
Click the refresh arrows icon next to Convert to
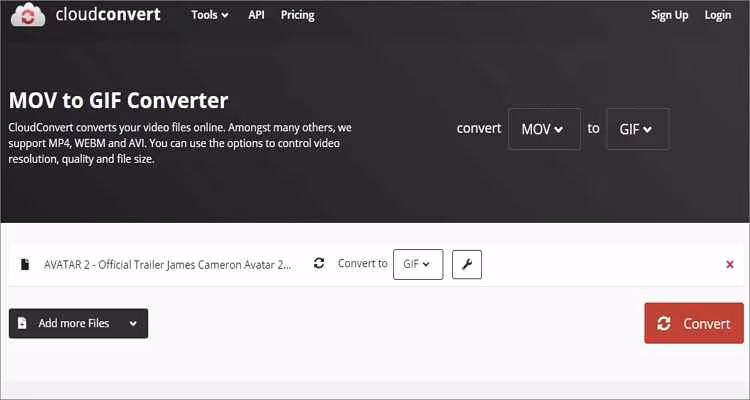[319, 263]
